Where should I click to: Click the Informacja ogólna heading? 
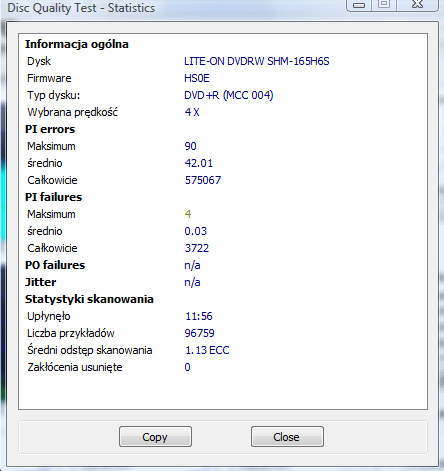(77, 44)
